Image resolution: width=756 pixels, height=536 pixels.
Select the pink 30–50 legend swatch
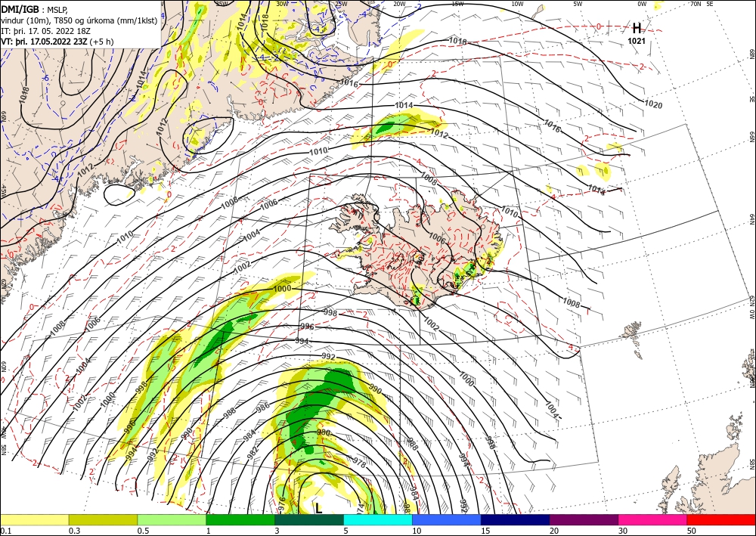[653, 519]
